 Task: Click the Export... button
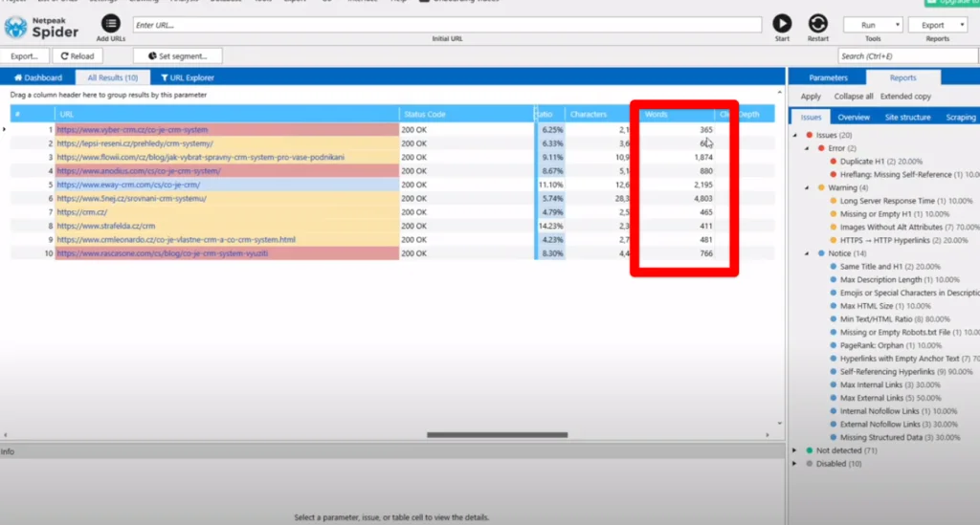(24, 56)
